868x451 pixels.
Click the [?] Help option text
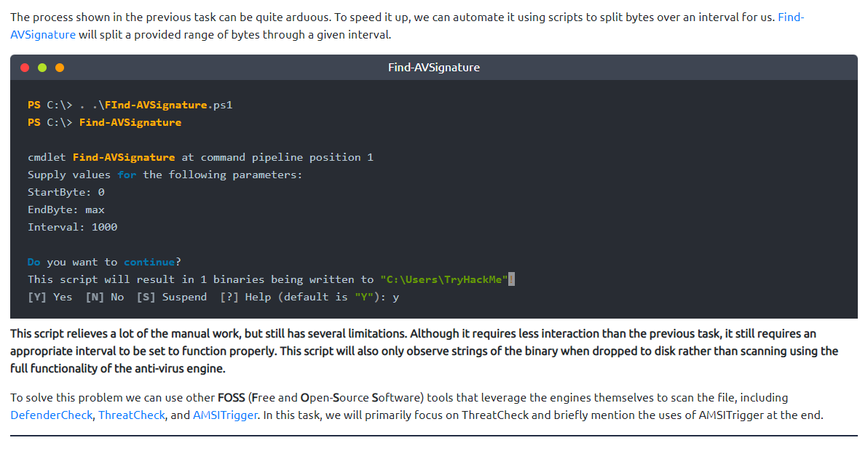pyautogui.click(x=248, y=297)
